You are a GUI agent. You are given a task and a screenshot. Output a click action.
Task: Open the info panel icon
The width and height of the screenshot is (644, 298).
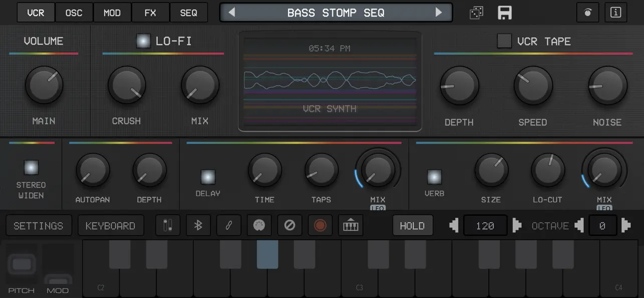tap(616, 13)
